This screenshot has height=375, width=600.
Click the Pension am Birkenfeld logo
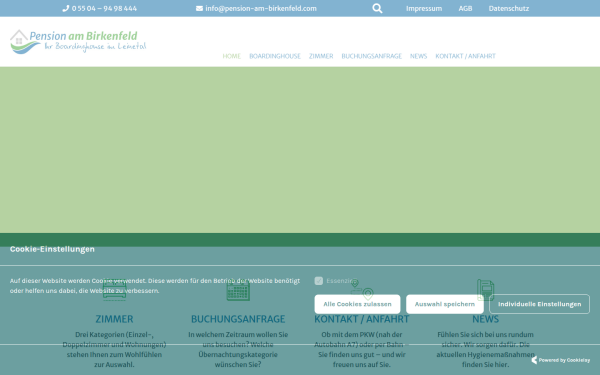(78, 41)
